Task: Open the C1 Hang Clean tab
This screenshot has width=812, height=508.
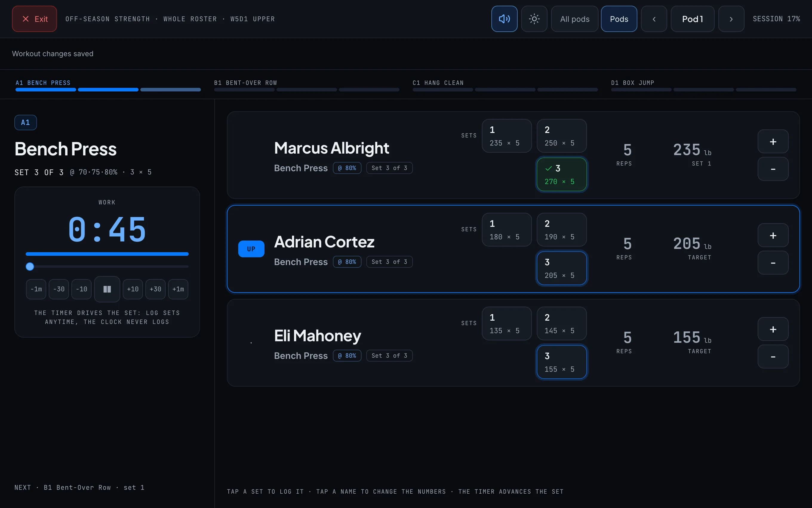Action: [505, 85]
